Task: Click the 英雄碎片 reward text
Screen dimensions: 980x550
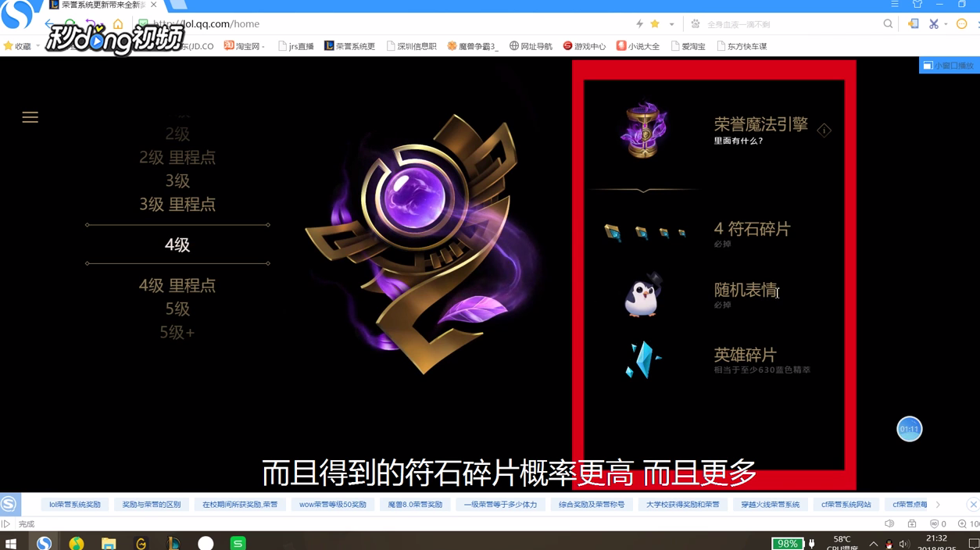Action: [x=746, y=355]
